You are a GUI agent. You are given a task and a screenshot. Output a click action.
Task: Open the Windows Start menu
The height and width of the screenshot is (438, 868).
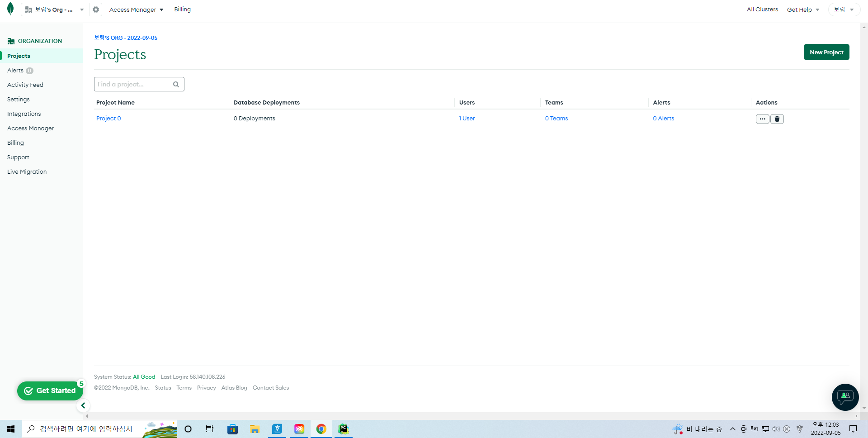tap(11, 429)
